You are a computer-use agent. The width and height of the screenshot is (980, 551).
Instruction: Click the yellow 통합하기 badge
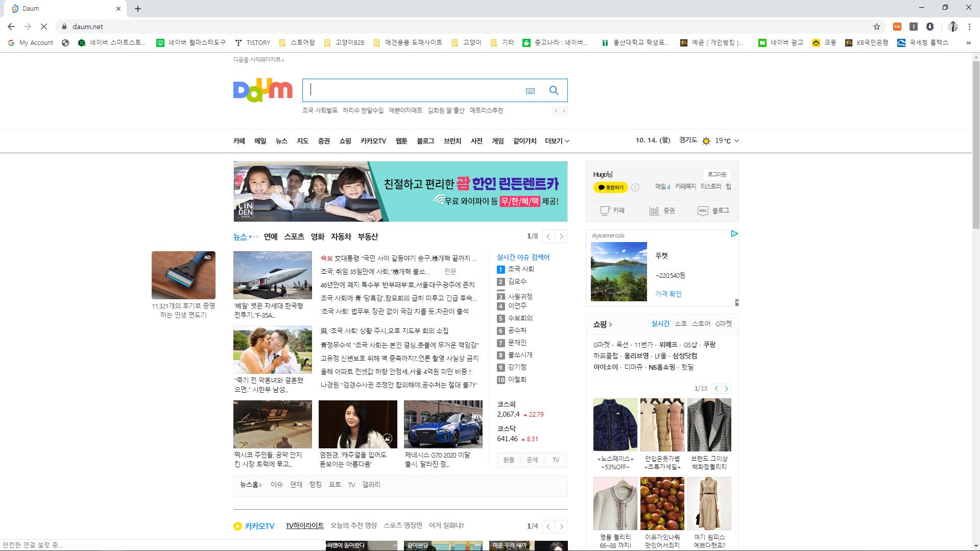(610, 187)
